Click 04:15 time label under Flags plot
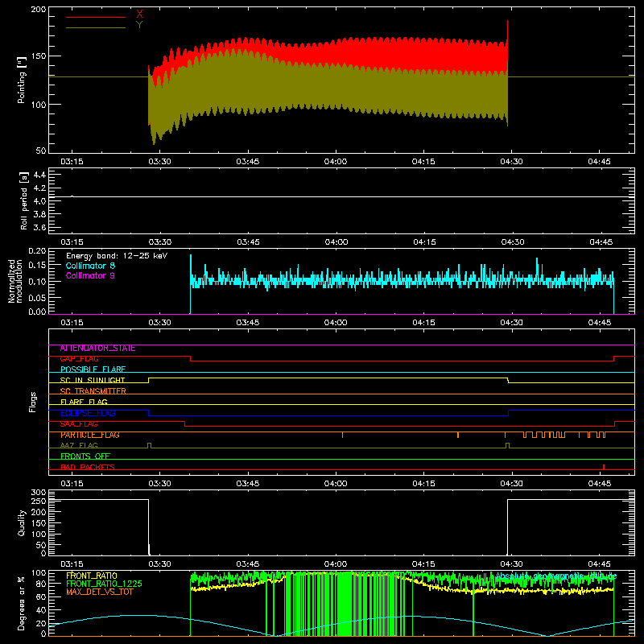 click(424, 484)
